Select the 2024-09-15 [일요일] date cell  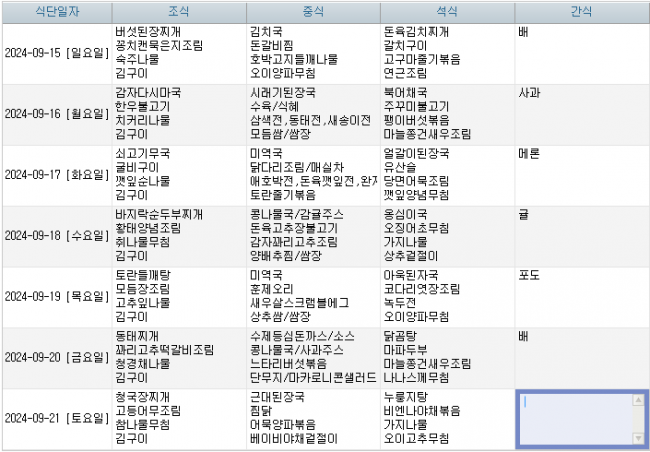pyautogui.click(x=55, y=53)
